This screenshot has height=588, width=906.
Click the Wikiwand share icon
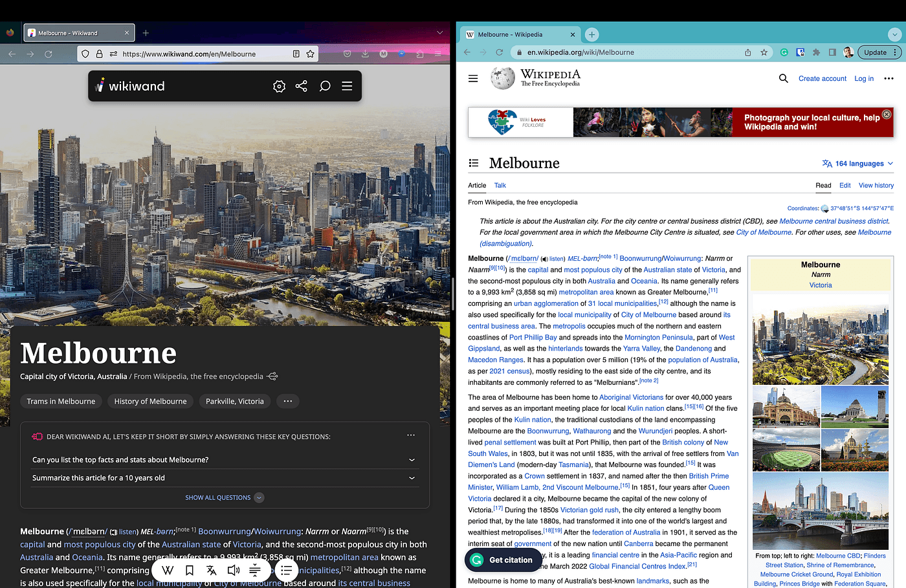[x=302, y=86]
